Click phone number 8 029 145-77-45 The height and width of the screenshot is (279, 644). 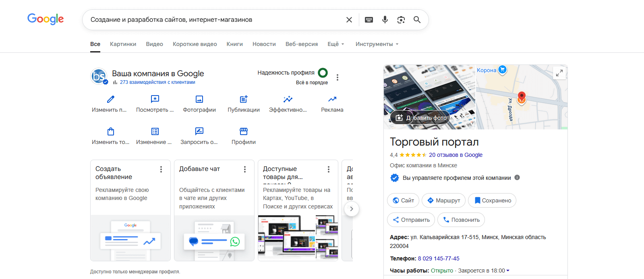point(439,258)
